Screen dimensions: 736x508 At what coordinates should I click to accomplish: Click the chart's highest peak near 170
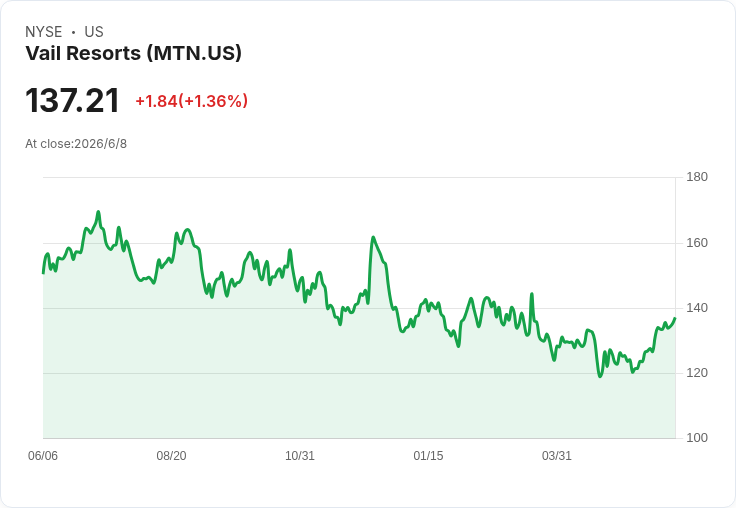(98, 212)
